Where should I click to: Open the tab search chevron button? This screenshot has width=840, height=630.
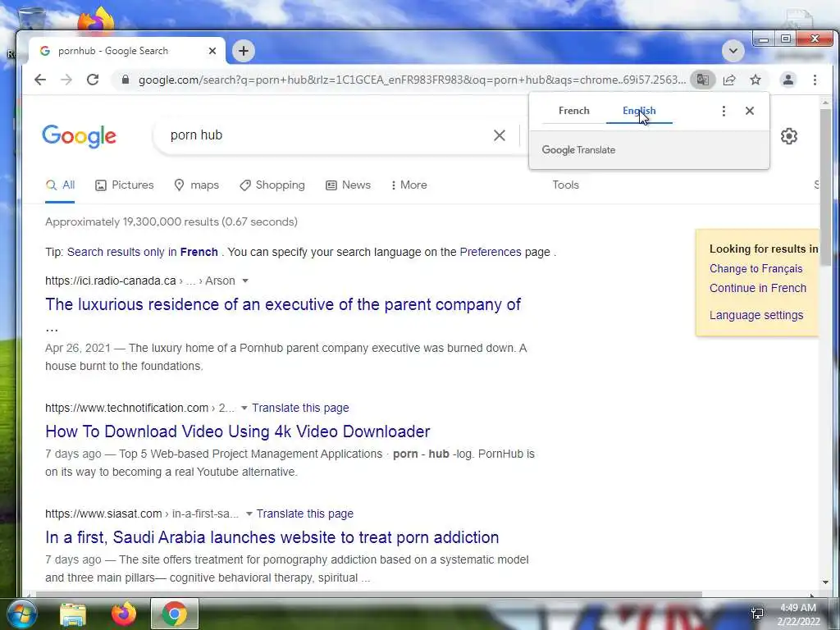(733, 52)
